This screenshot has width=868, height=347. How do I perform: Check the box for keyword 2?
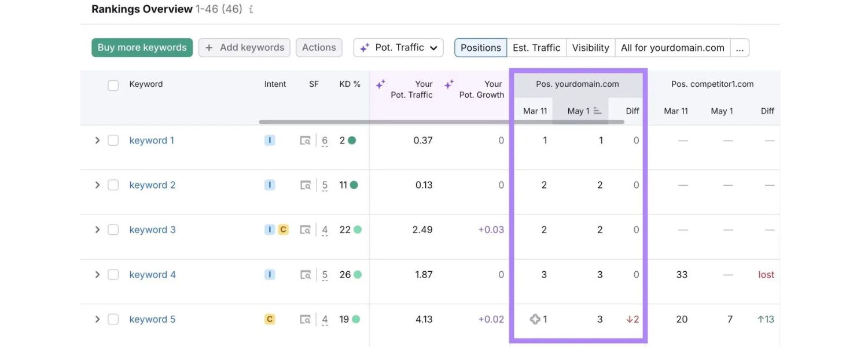[113, 185]
